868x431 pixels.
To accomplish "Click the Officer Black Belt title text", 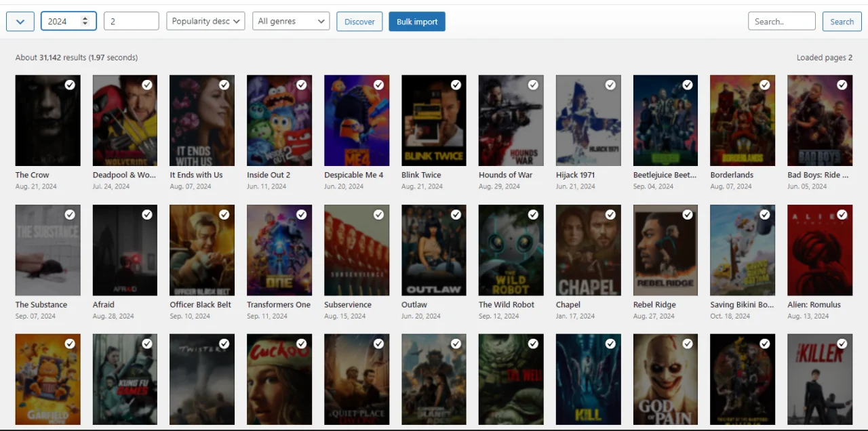I will 200,305.
